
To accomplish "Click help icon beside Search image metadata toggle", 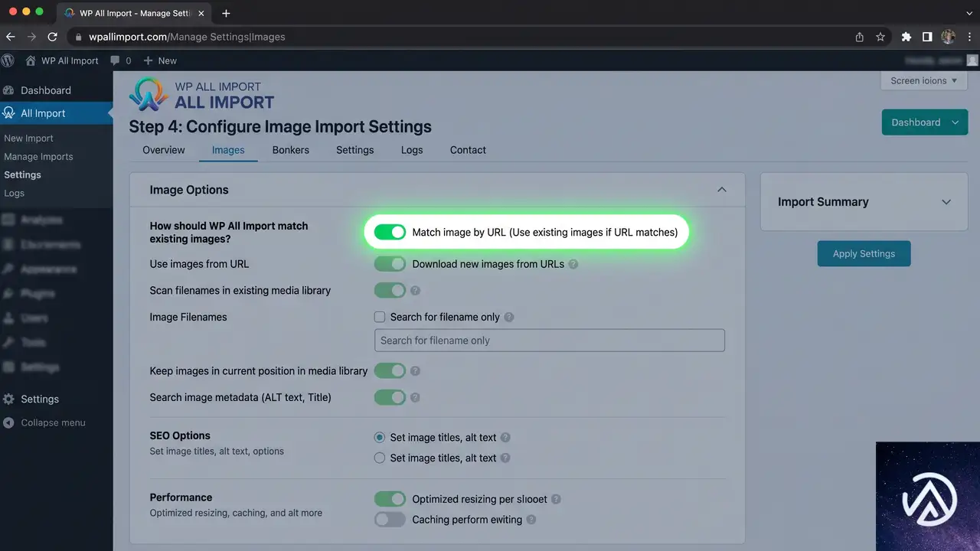I will 416,398.
